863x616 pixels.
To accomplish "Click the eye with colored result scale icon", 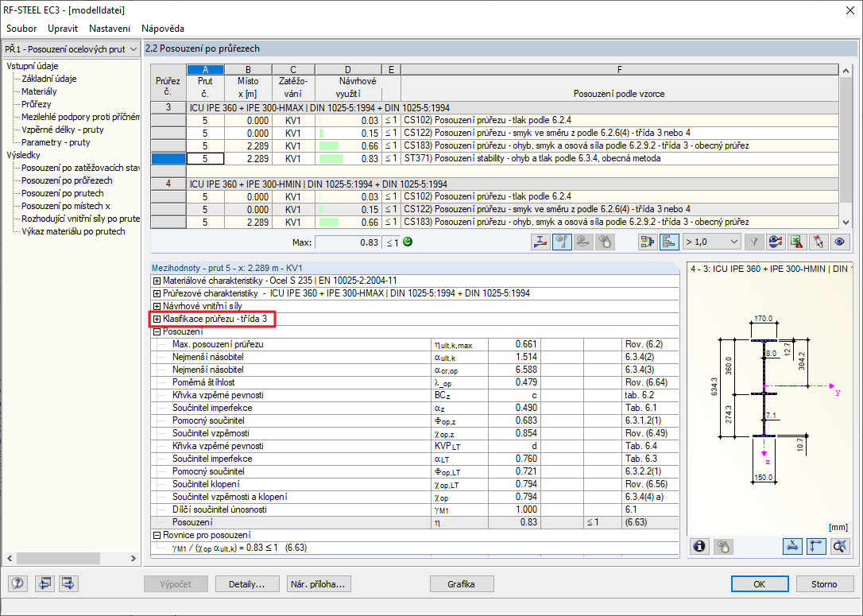I will point(776,242).
